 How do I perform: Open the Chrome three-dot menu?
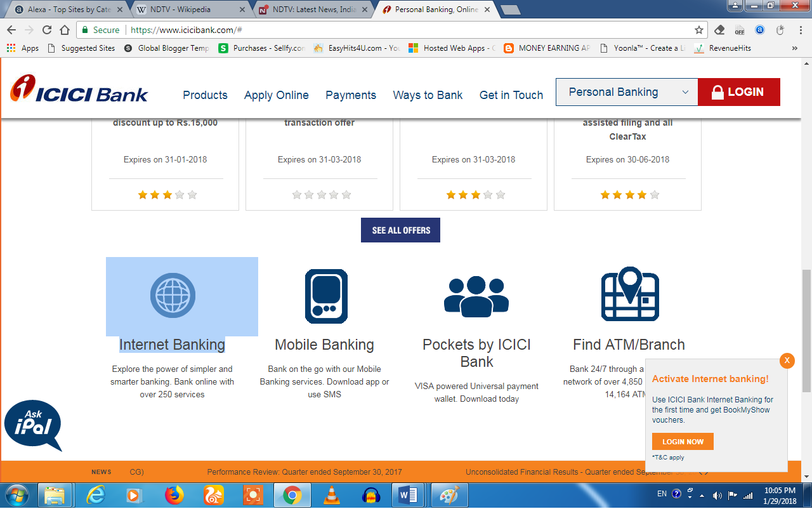tap(800, 30)
